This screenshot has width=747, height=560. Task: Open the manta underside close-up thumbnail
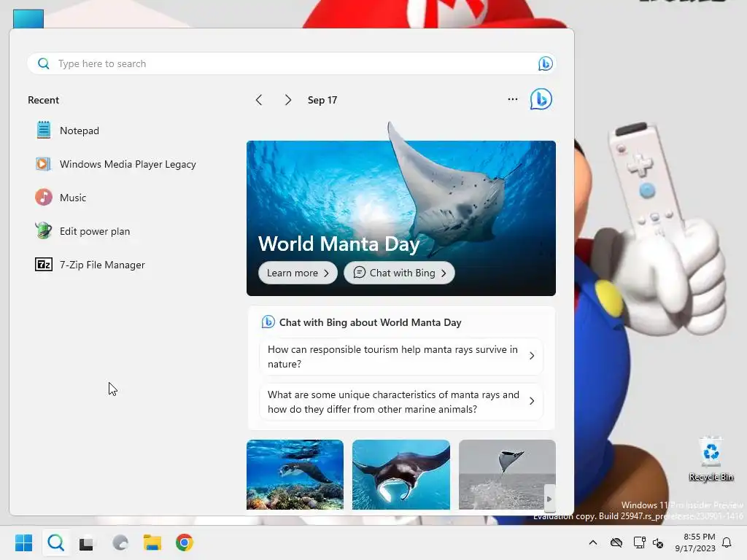click(x=401, y=475)
